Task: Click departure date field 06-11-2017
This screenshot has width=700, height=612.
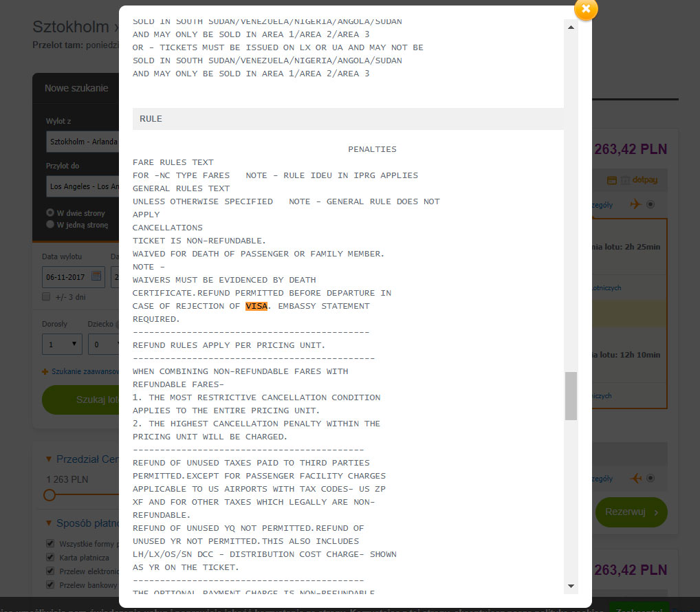Action: click(x=73, y=277)
